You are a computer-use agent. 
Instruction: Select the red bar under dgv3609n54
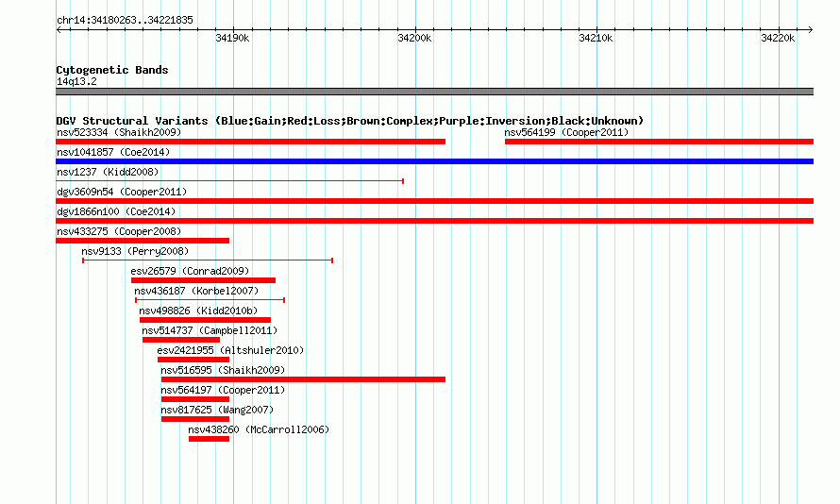point(435,201)
